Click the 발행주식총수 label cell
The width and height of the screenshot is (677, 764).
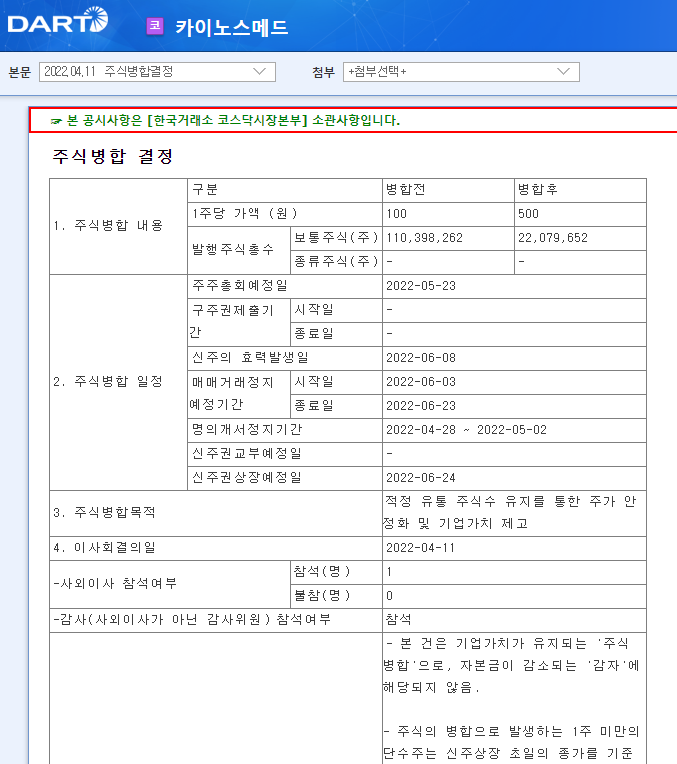[239, 250]
